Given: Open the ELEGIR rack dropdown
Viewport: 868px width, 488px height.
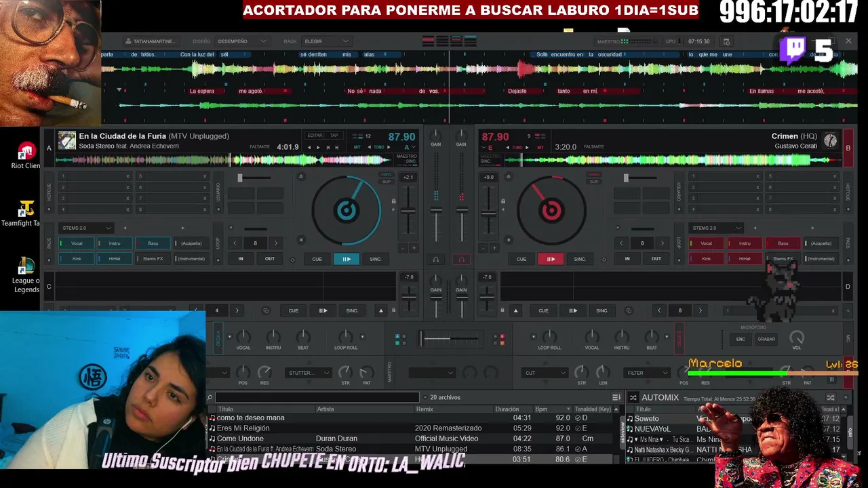Looking at the screenshot, I should 326,41.
